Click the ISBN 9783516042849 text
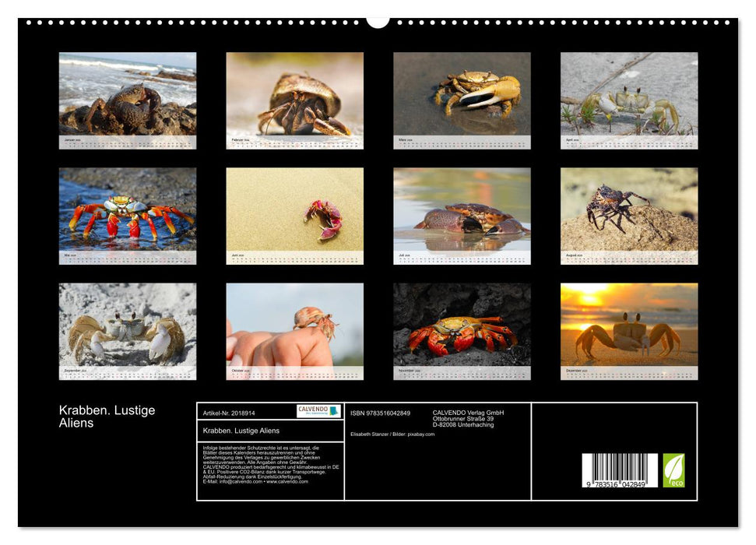The image size is (756, 545). click(381, 413)
